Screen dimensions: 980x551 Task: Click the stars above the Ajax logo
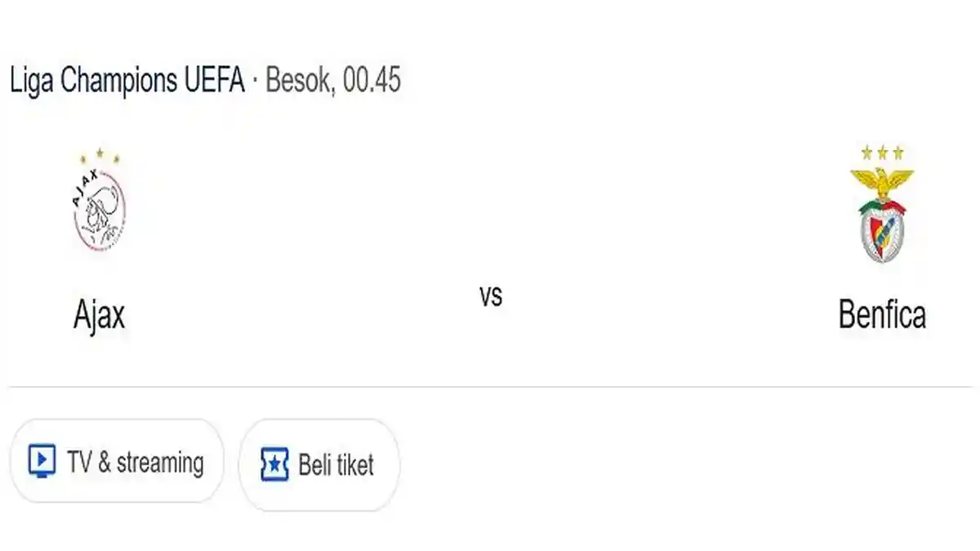[x=98, y=153]
